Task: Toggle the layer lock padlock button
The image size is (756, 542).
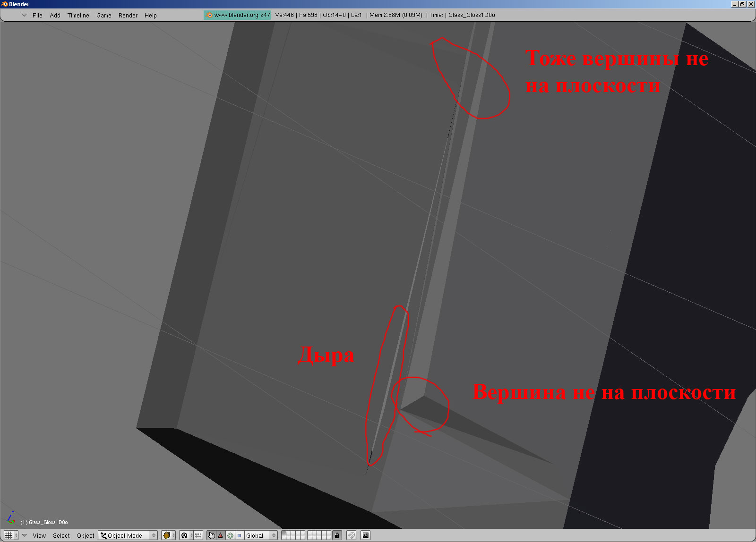Action: pos(337,535)
